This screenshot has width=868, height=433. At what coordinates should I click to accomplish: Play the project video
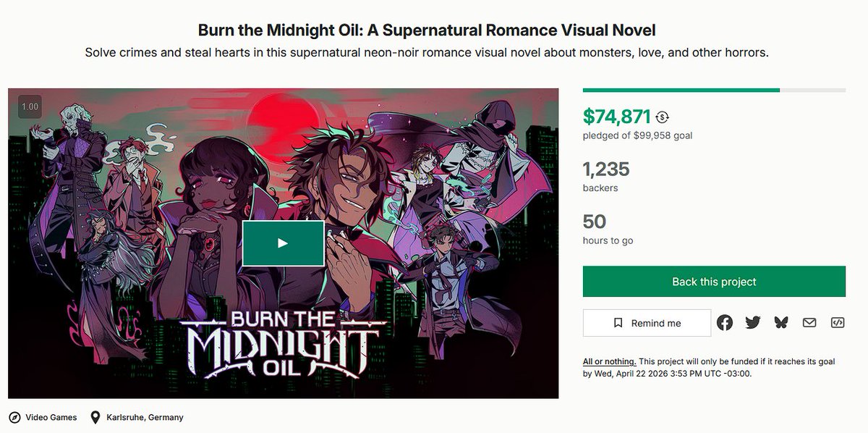283,243
